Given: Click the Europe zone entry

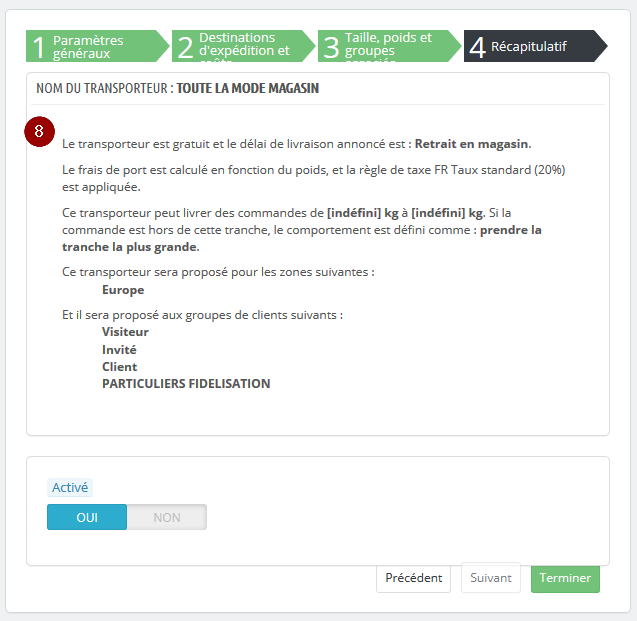Looking at the screenshot, I should coord(123,290).
